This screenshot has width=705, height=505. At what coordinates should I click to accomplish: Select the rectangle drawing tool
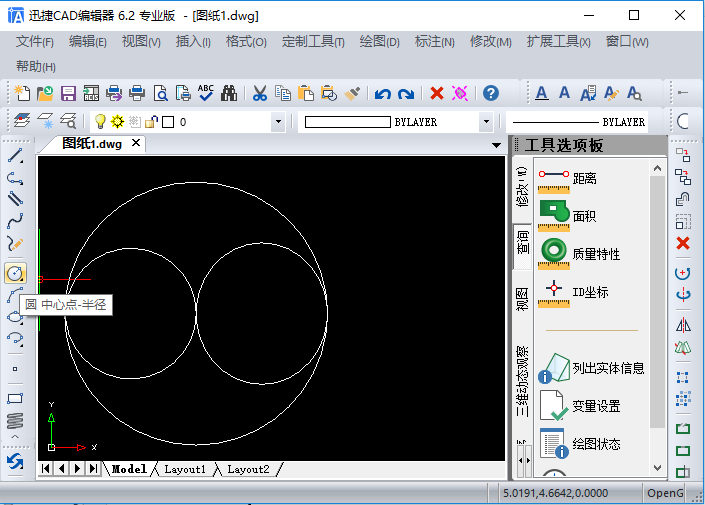tap(15, 398)
